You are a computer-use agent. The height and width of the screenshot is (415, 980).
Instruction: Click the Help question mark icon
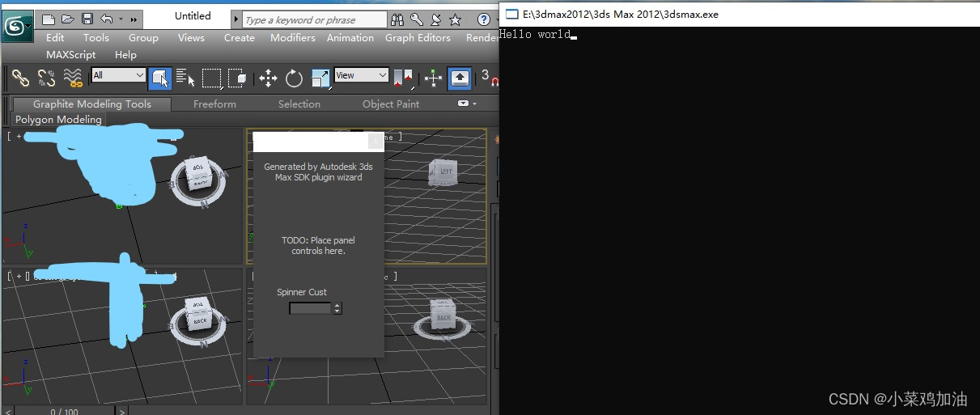click(484, 19)
